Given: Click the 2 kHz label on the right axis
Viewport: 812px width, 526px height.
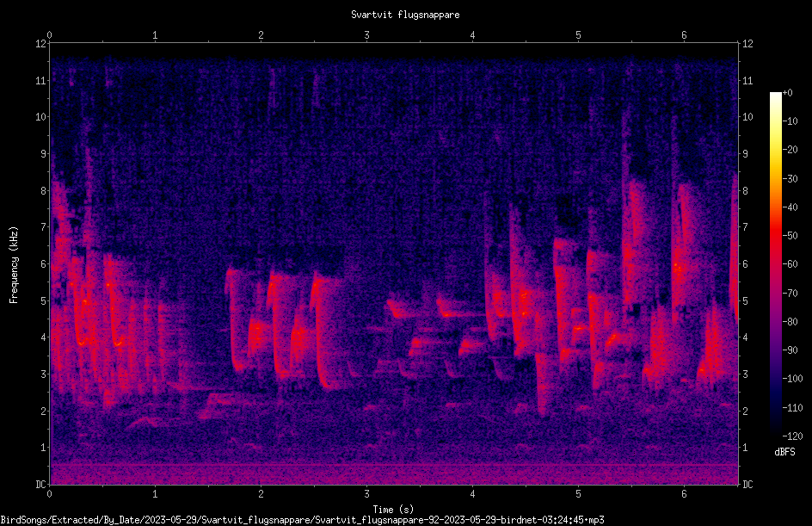Looking at the screenshot, I should click(745, 411).
